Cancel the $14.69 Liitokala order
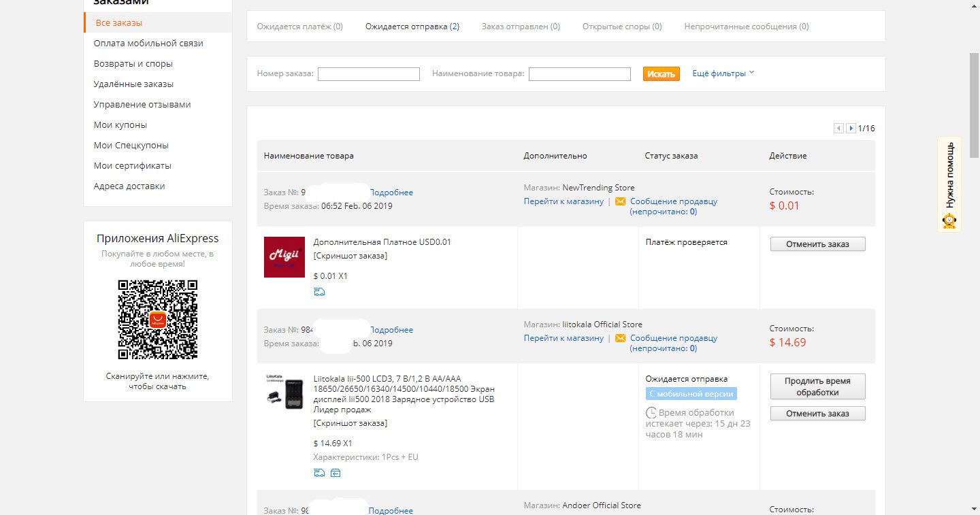This screenshot has width=980, height=515. (818, 414)
